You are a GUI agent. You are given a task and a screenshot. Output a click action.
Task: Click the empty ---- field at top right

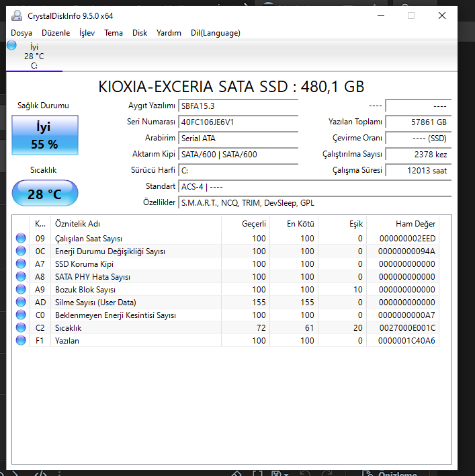tap(419, 106)
